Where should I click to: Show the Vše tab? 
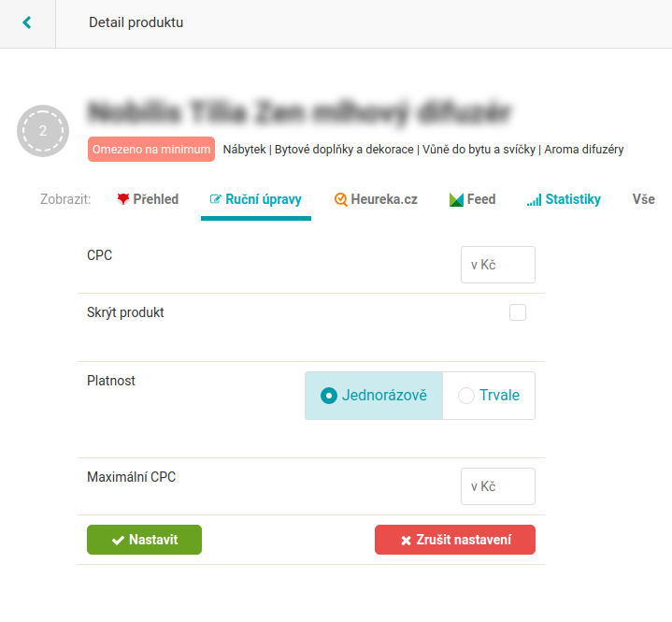[x=644, y=199]
